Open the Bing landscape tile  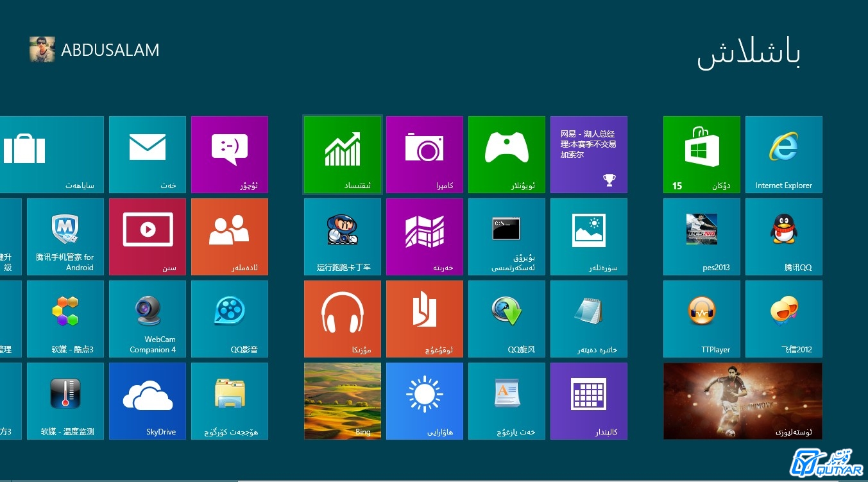[343, 401]
